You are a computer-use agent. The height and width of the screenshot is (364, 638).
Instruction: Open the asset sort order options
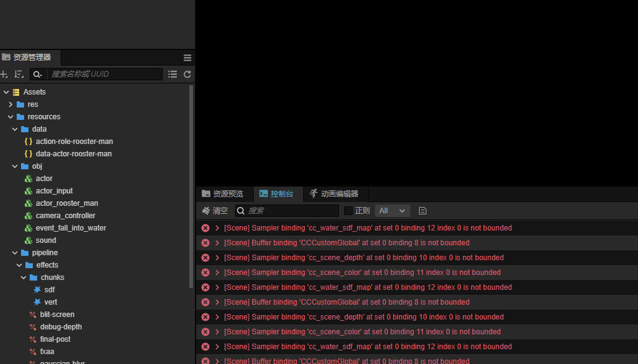click(19, 74)
